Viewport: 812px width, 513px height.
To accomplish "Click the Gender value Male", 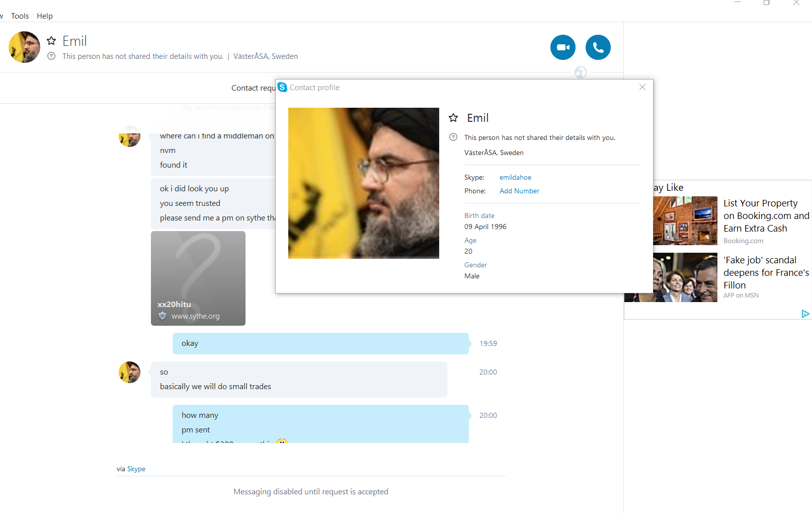I will pos(472,276).
